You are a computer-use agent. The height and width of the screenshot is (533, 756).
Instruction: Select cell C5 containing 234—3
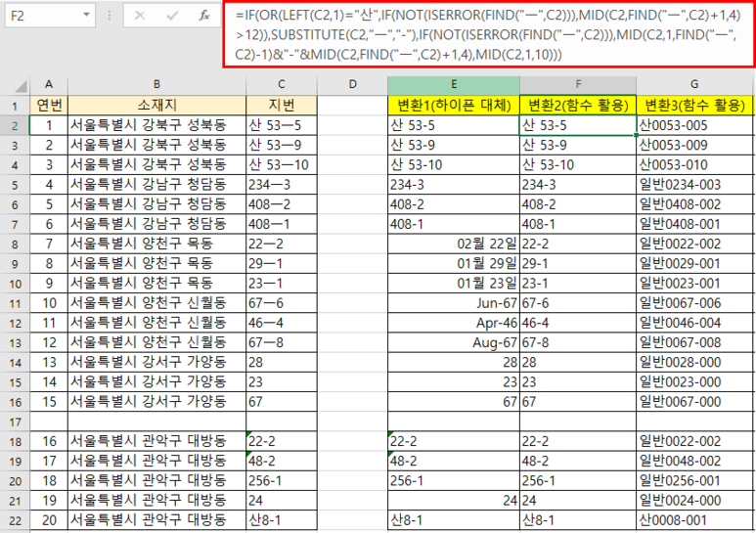point(282,185)
